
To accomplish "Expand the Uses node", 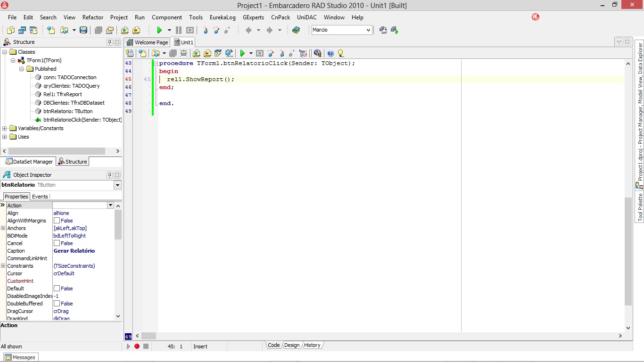I will (x=5, y=137).
